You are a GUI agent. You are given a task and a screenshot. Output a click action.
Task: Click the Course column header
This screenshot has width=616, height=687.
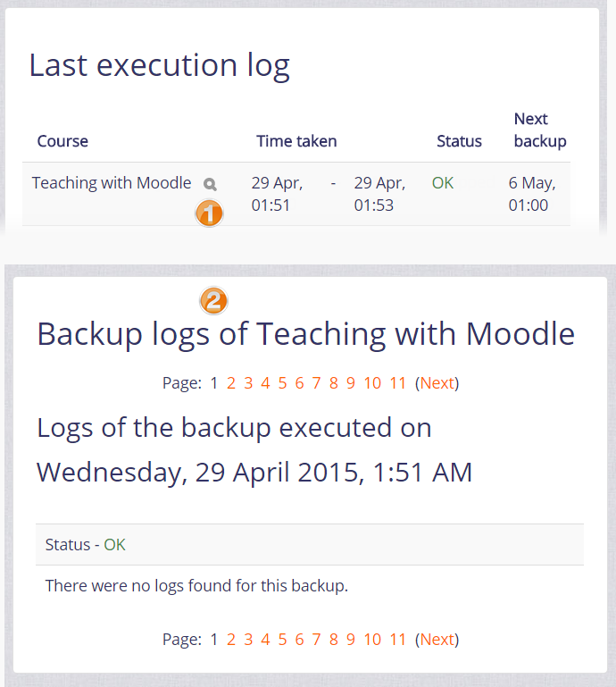point(62,141)
